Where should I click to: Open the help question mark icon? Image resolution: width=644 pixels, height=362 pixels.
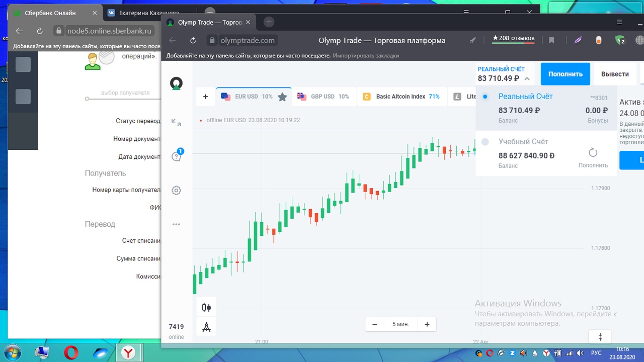(x=176, y=156)
